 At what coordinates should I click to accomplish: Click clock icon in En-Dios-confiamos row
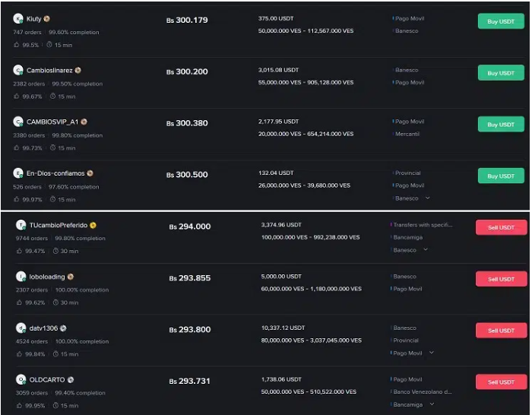click(52, 200)
